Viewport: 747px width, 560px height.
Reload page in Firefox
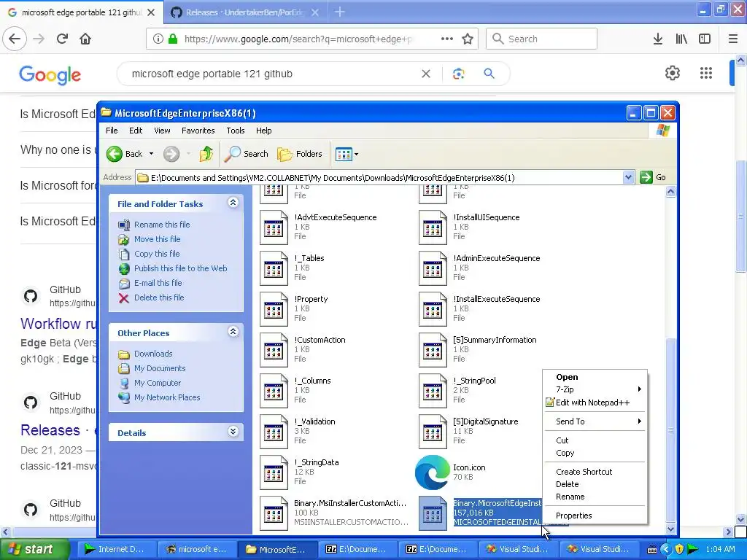point(62,39)
